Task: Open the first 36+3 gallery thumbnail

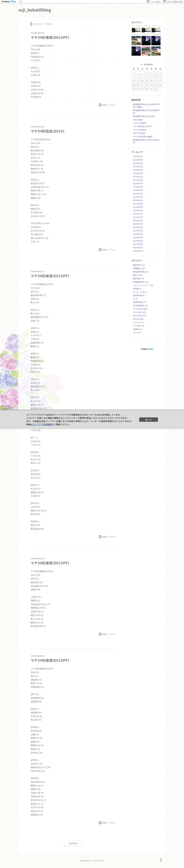Action: point(136,30)
